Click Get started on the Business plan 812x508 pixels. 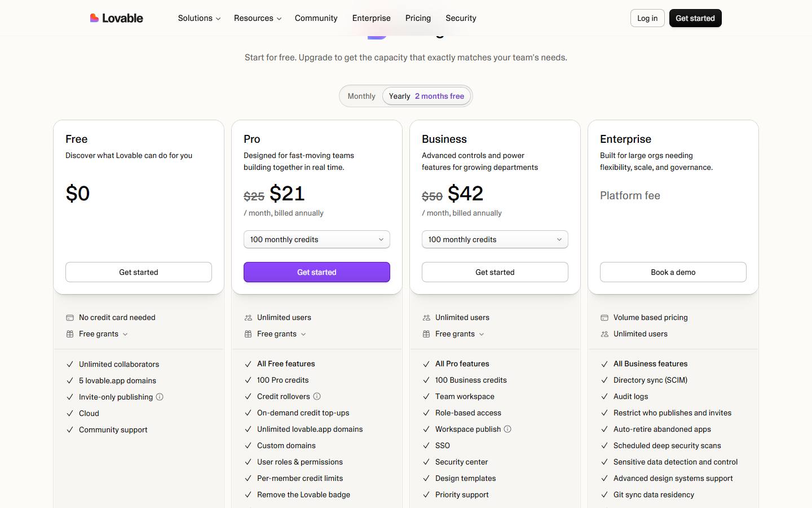pos(495,272)
